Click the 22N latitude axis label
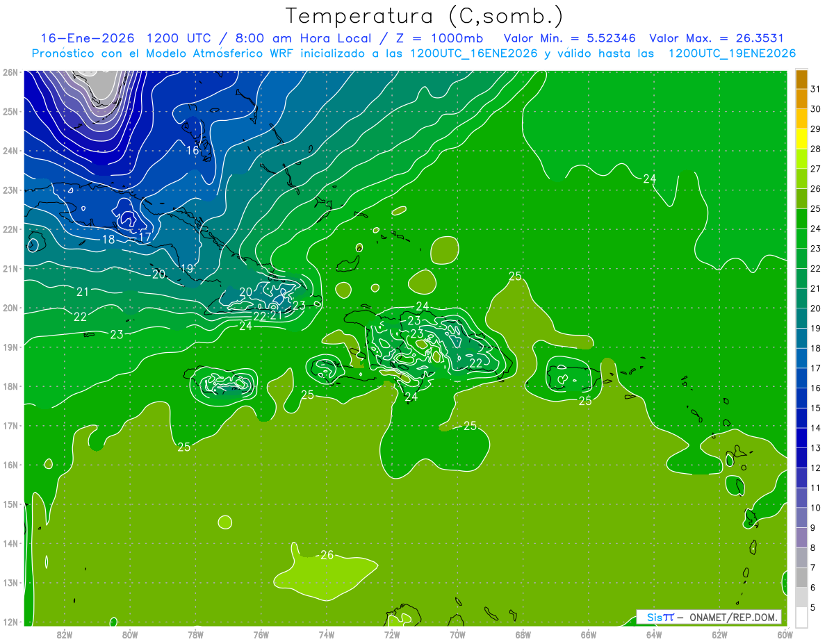 coord(10,229)
